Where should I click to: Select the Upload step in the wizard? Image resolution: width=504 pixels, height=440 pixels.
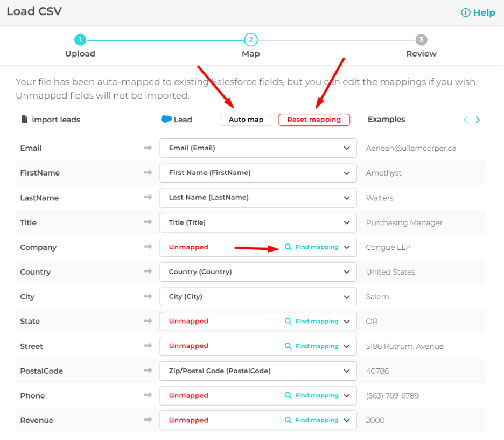(x=80, y=39)
